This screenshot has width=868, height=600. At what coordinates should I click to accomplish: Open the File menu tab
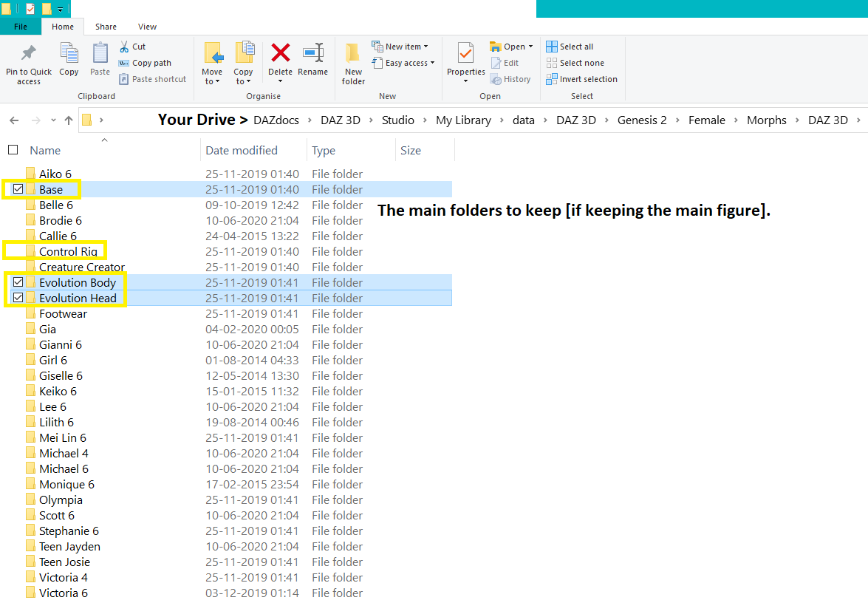click(x=21, y=27)
